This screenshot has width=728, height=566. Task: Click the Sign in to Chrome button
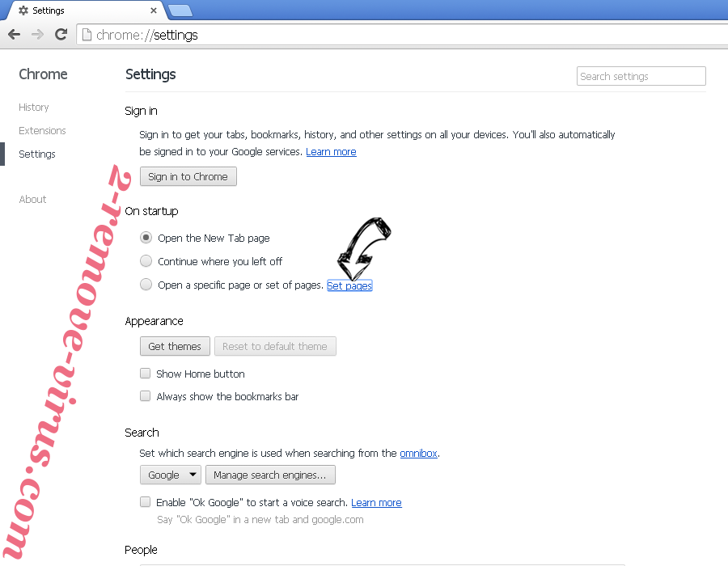[x=188, y=177]
